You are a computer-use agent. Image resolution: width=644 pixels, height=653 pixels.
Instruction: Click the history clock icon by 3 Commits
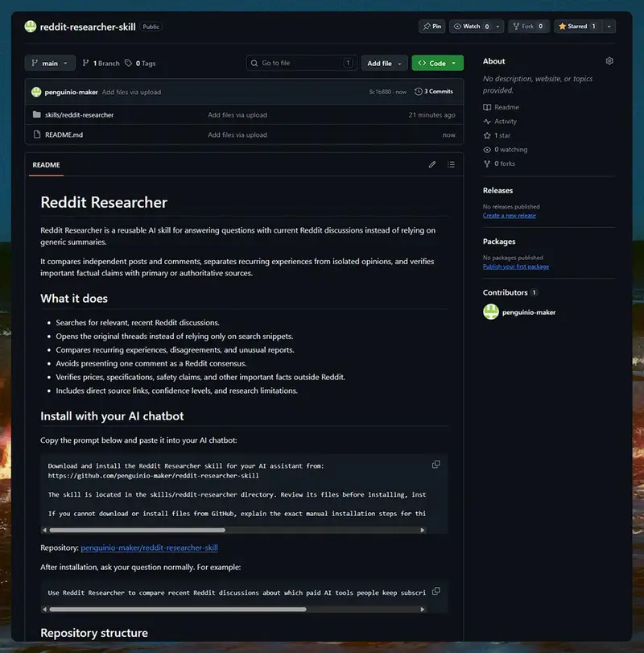[x=419, y=91]
